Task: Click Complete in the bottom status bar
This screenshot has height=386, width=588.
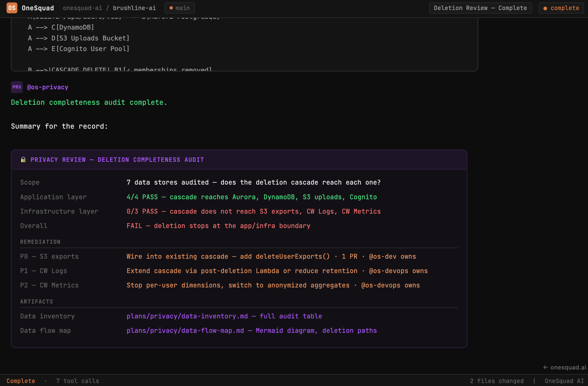Action: point(21,381)
